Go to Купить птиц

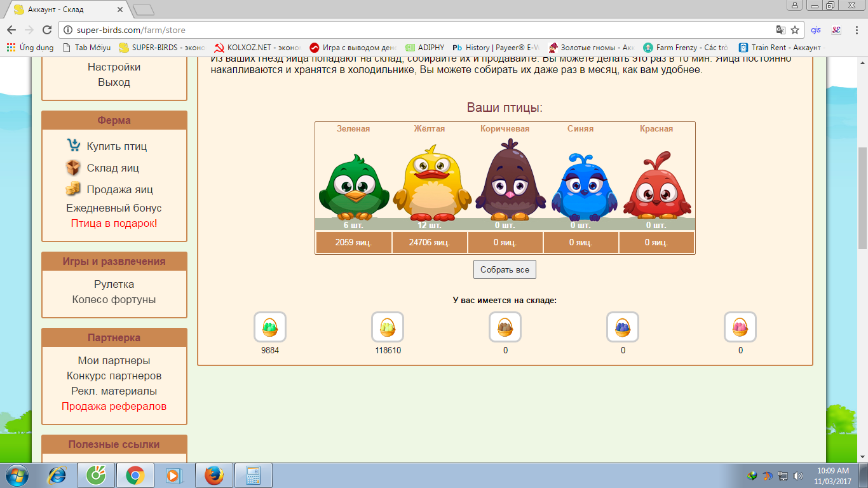[117, 146]
